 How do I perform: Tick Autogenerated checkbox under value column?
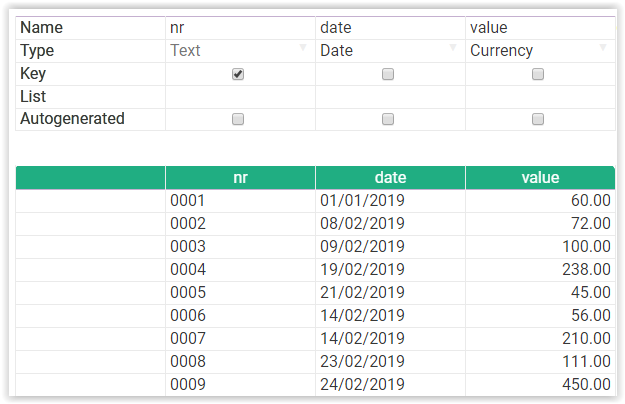tap(538, 119)
